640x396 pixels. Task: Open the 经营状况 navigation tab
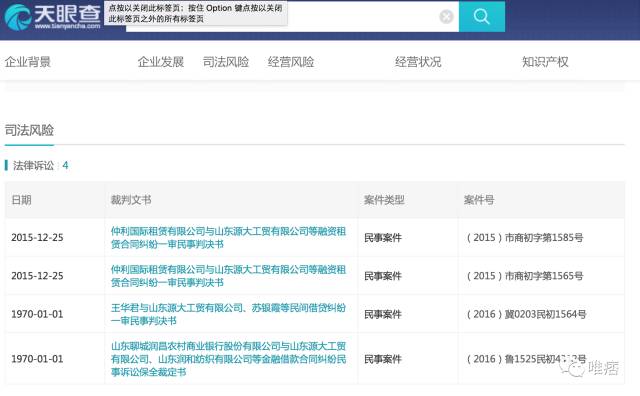(418, 62)
